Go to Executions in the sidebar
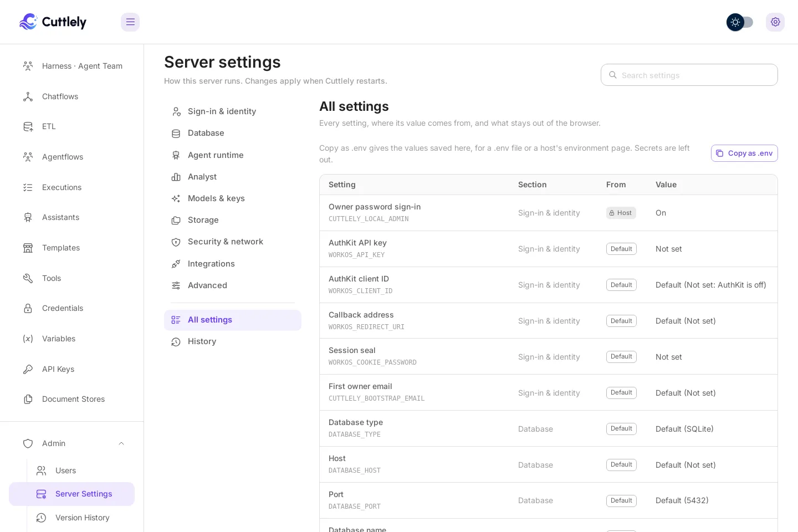798x532 pixels. [71, 187]
